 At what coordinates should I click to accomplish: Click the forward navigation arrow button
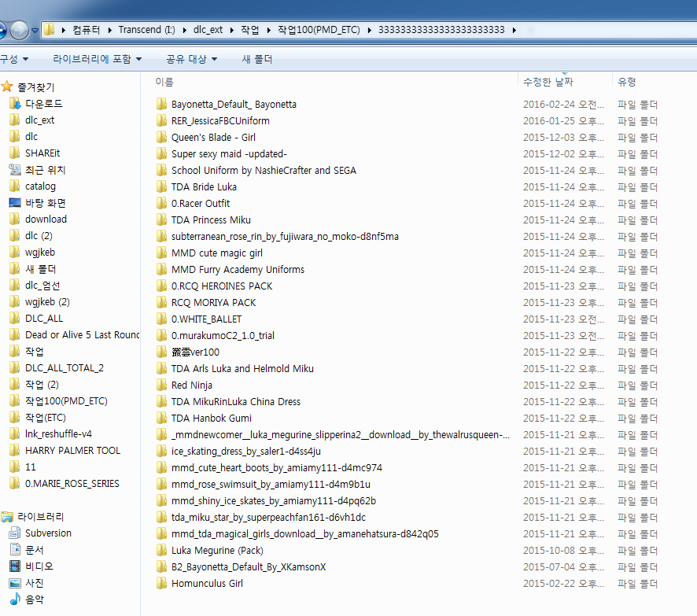pyautogui.click(x=19, y=31)
